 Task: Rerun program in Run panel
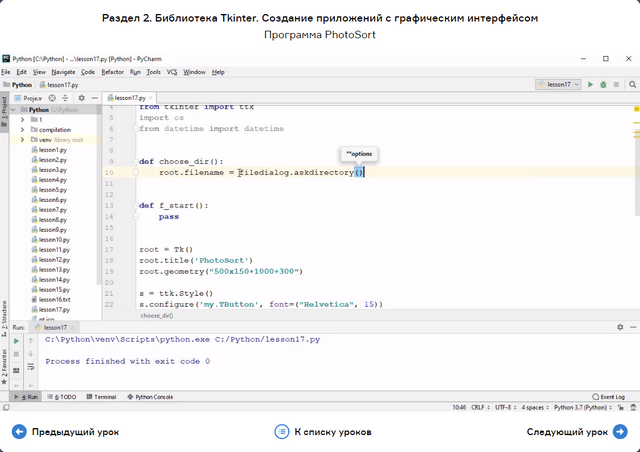[x=16, y=341]
